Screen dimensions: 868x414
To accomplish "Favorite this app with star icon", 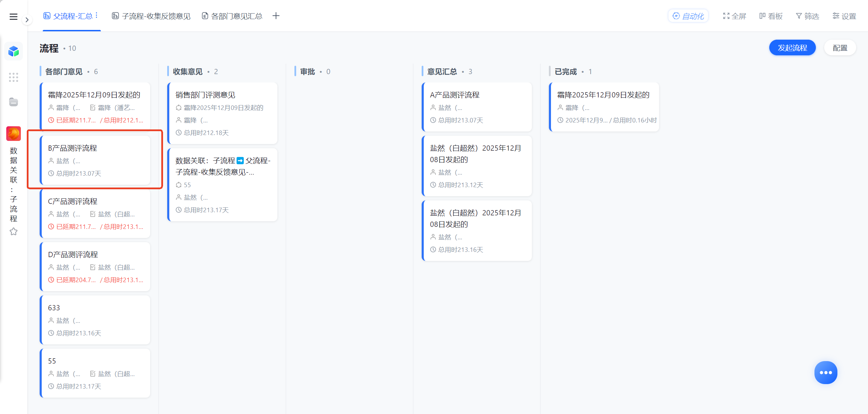I will point(14,231).
